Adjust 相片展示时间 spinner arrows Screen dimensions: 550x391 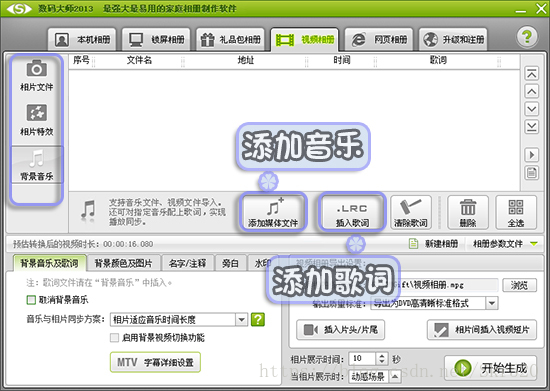[382, 359]
